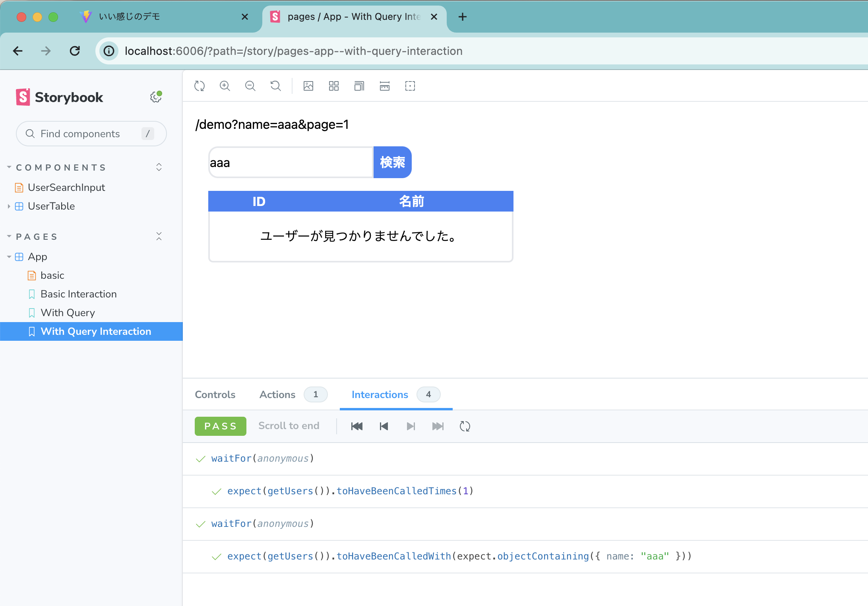This screenshot has width=868, height=606.
Task: Open the viewport size icon
Action: click(359, 86)
